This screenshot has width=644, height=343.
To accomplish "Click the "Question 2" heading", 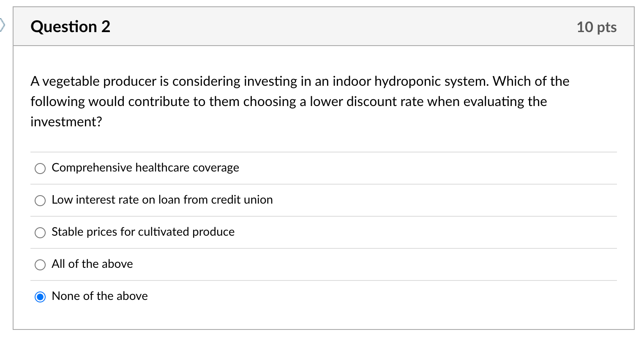I will pyautogui.click(x=70, y=27).
